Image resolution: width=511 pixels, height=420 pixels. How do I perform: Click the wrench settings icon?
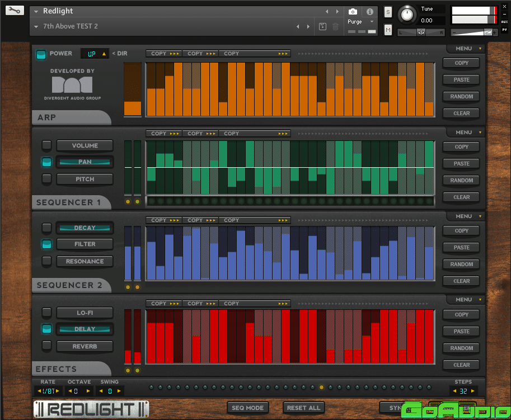click(x=15, y=11)
